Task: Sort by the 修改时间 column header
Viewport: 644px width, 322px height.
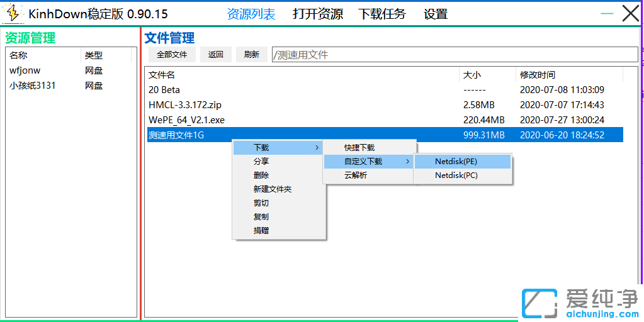Action: coord(569,75)
